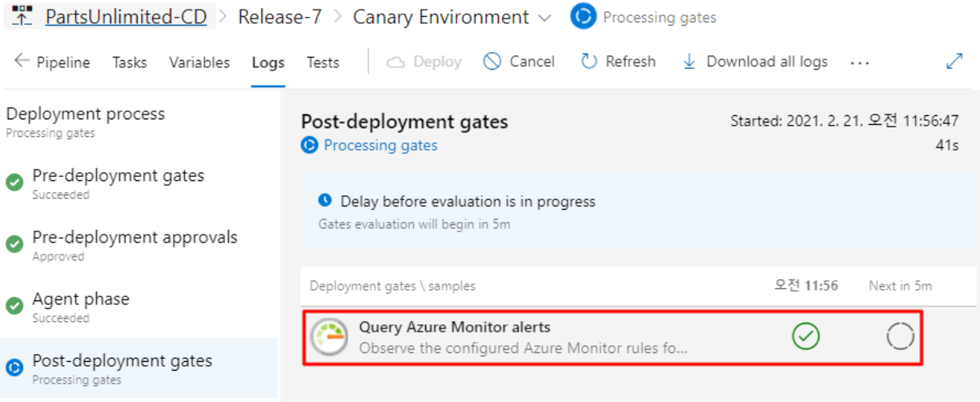Open the Canary Environment dropdown chevron
This screenshot has width=980, height=402.
coord(545,18)
